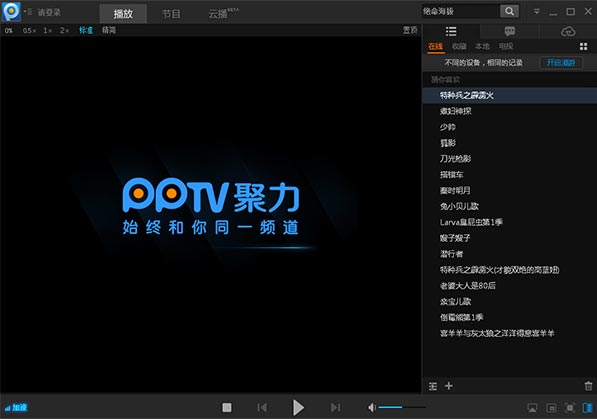Open the playlist list panel icon
Screen dimensions: 597x419
click(451, 32)
